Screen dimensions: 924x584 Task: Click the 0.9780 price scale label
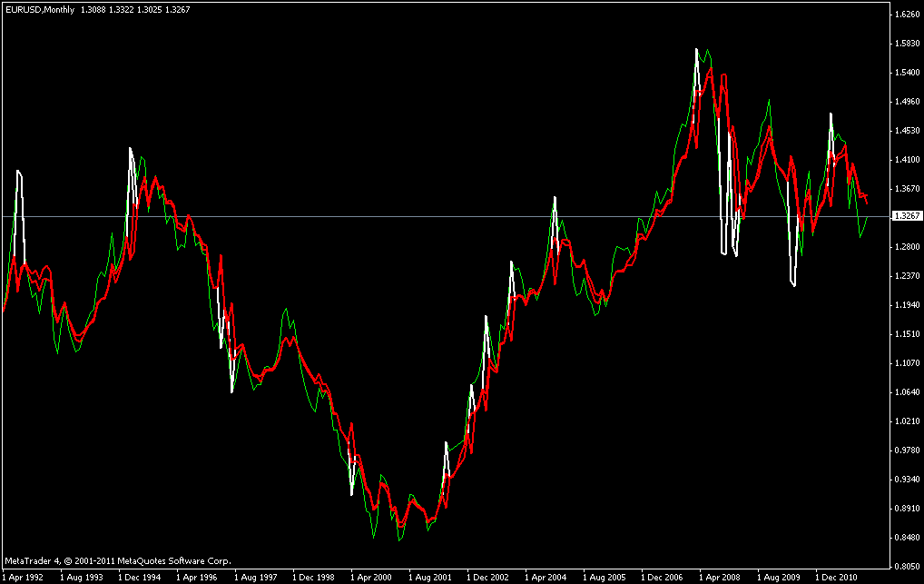pos(907,450)
